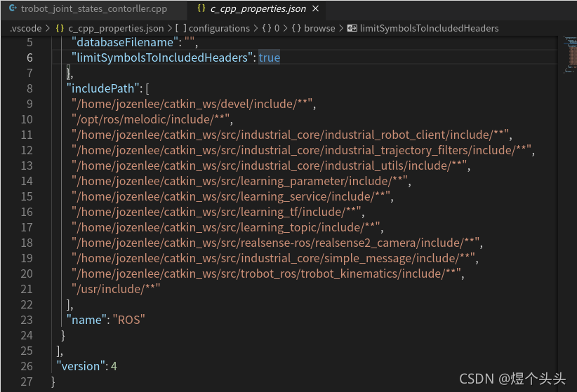
Task: Click the "/usr/include/**" string
Action: (x=116, y=290)
